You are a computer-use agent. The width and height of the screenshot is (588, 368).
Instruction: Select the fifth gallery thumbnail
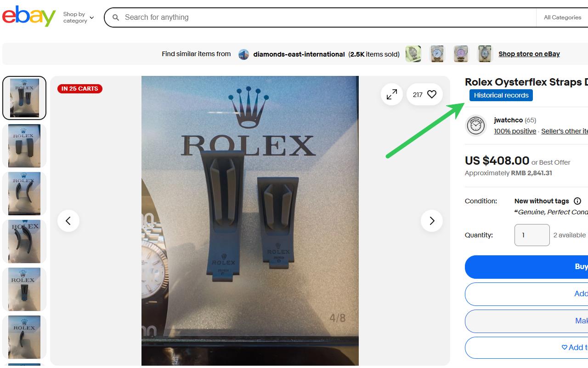click(24, 289)
